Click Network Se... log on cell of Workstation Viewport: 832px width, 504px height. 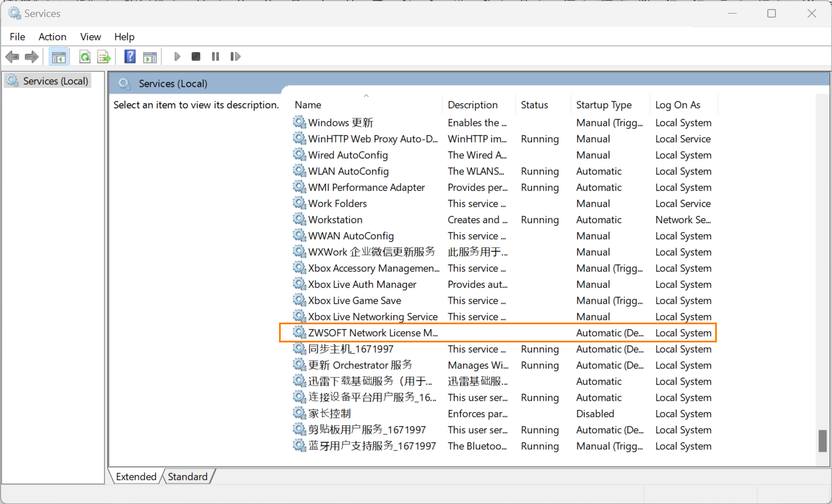tap(683, 220)
